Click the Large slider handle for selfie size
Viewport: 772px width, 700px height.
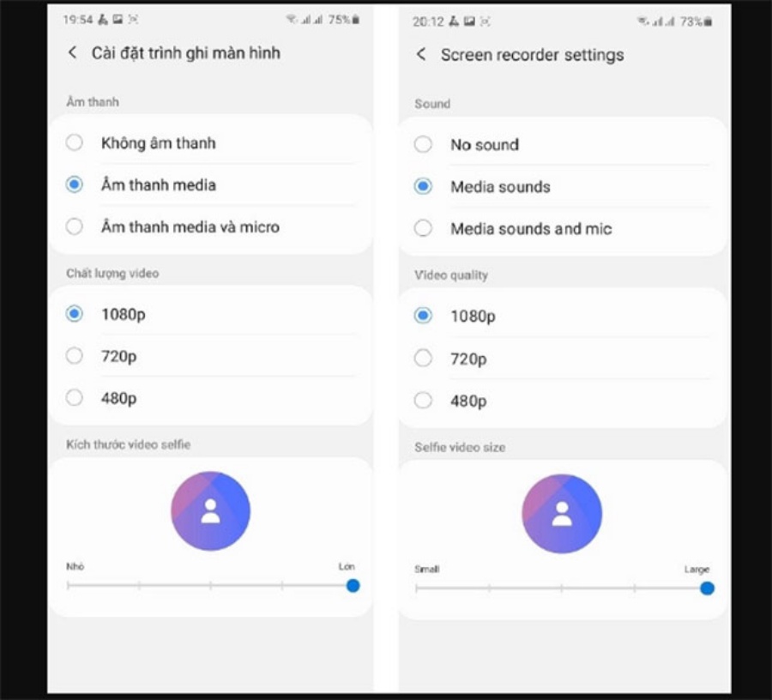pos(707,588)
